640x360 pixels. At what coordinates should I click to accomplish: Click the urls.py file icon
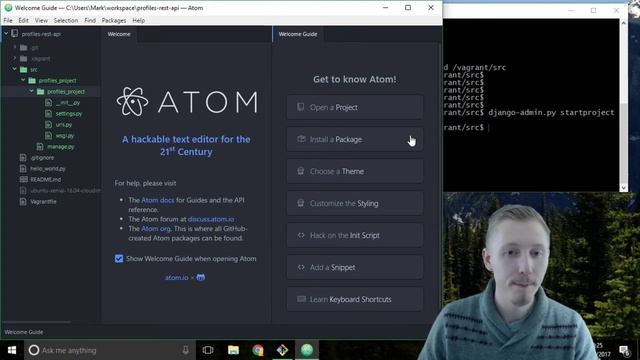(x=48, y=124)
